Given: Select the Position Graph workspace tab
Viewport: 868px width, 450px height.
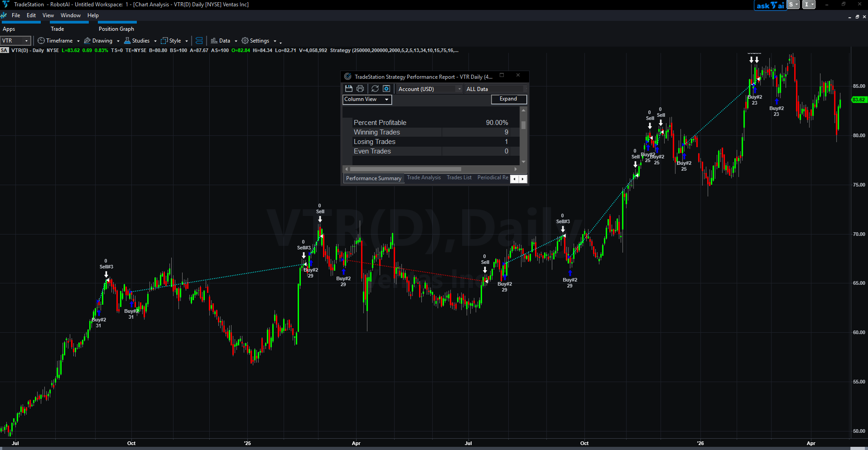Looking at the screenshot, I should pos(116,29).
